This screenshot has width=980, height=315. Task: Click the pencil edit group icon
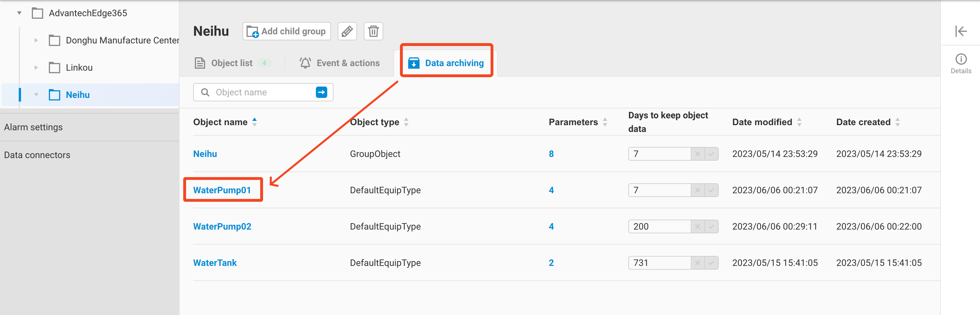click(347, 31)
